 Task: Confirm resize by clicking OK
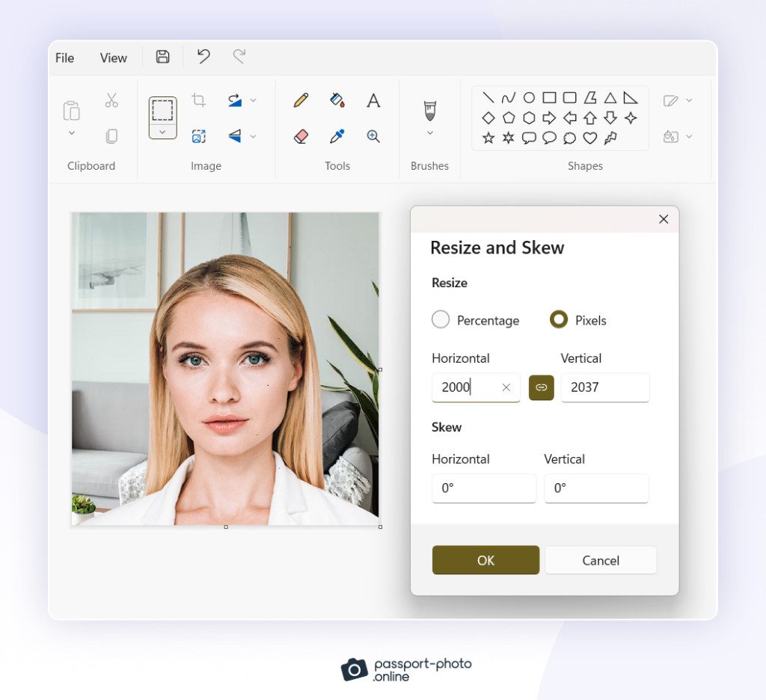tap(485, 559)
